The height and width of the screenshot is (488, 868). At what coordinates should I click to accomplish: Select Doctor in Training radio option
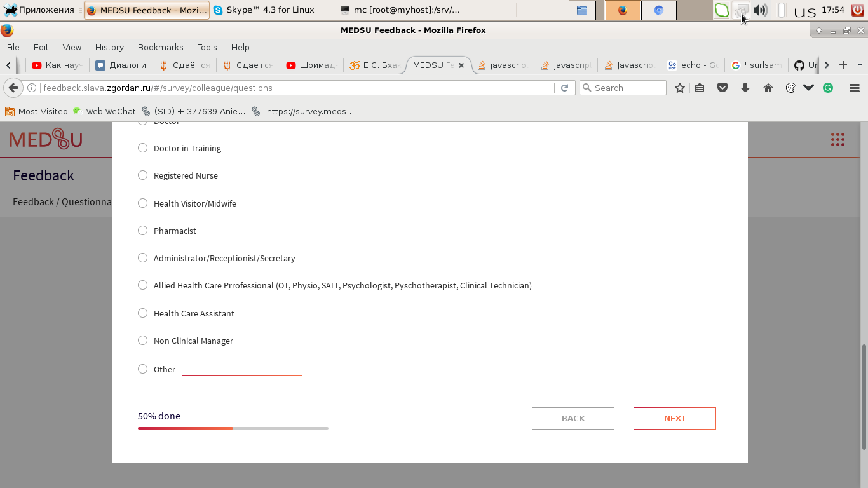[143, 148]
